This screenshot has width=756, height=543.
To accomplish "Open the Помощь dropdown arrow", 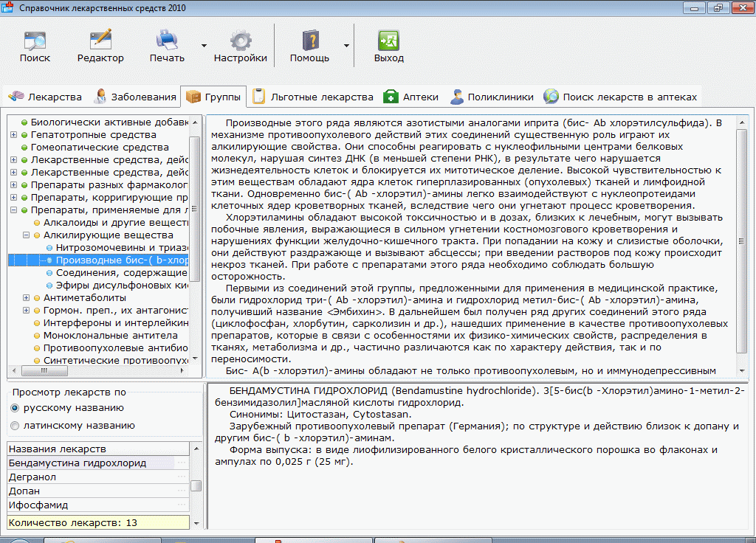I will point(346,46).
